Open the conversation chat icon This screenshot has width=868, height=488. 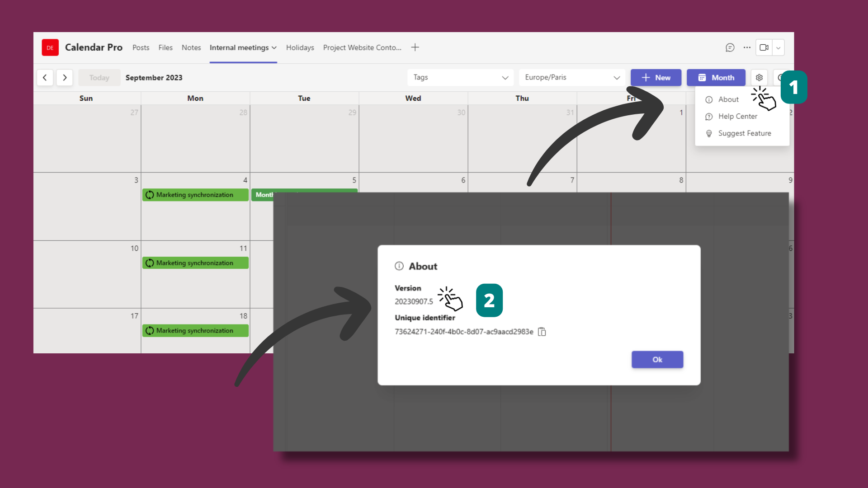[730, 47]
